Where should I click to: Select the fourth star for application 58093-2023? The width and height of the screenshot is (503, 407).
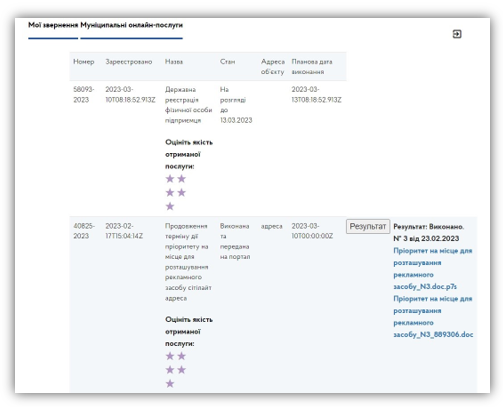(x=182, y=193)
